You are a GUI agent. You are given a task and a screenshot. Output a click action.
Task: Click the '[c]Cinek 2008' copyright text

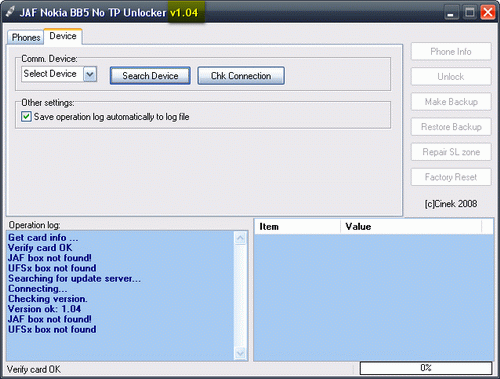(x=451, y=204)
